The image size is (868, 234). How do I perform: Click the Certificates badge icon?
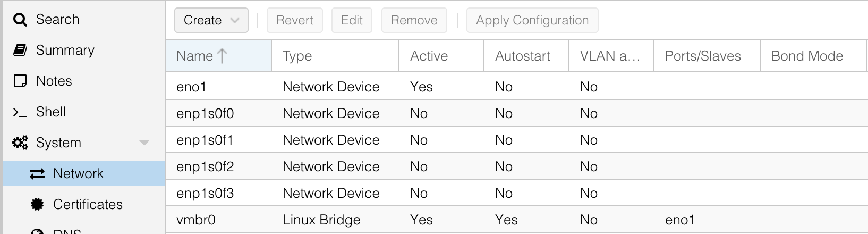pos(37,204)
